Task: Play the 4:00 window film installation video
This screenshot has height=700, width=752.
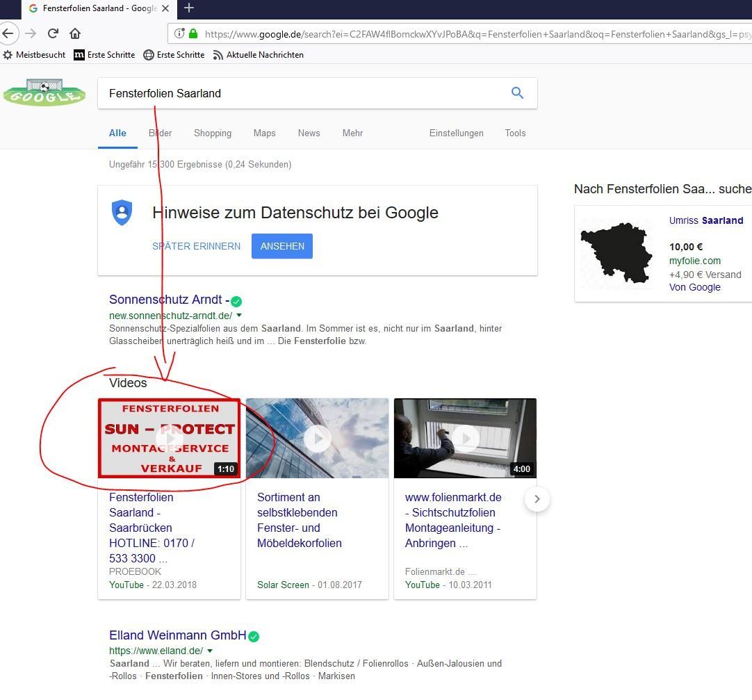Action: (x=465, y=438)
